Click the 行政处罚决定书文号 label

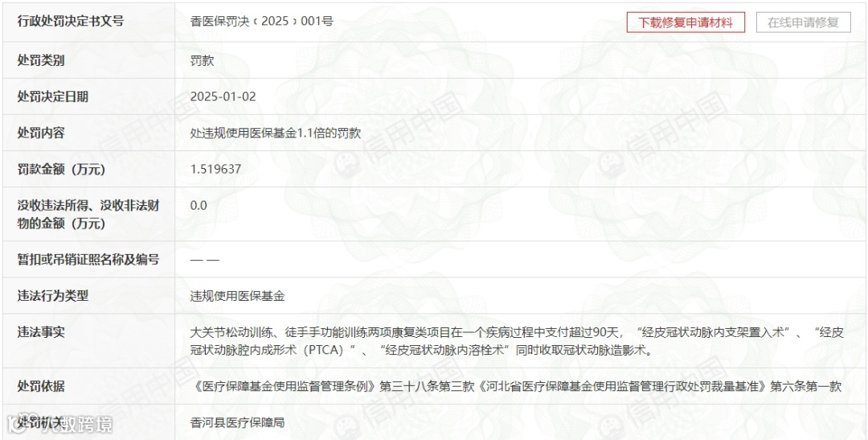tap(70, 22)
